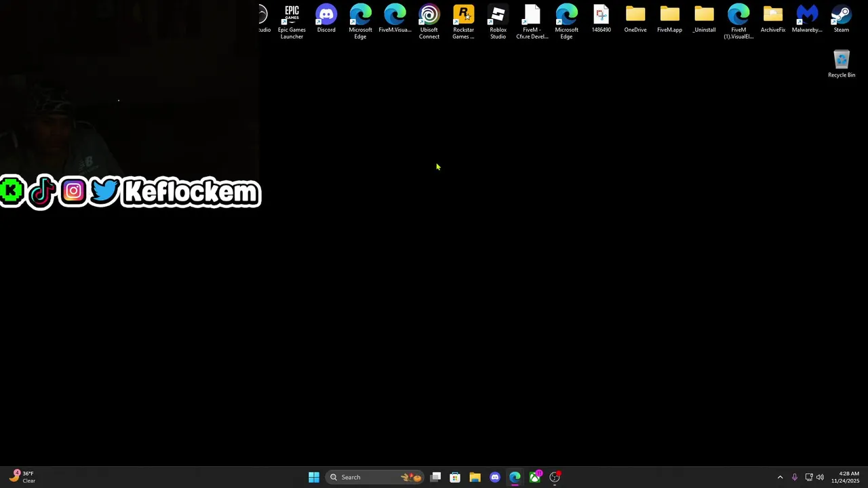The height and width of the screenshot is (488, 868).
Task: Select the Recycle Bin icon
Action: pyautogui.click(x=842, y=64)
